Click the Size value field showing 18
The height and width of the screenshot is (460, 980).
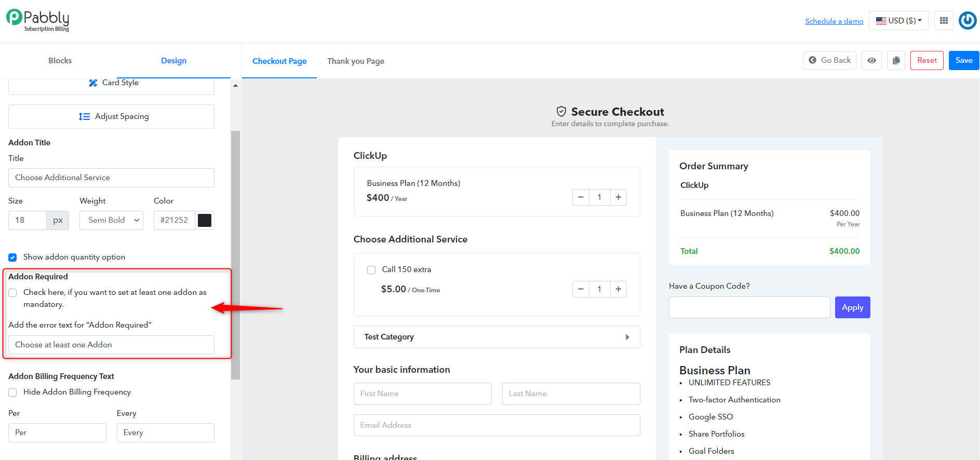(x=28, y=220)
